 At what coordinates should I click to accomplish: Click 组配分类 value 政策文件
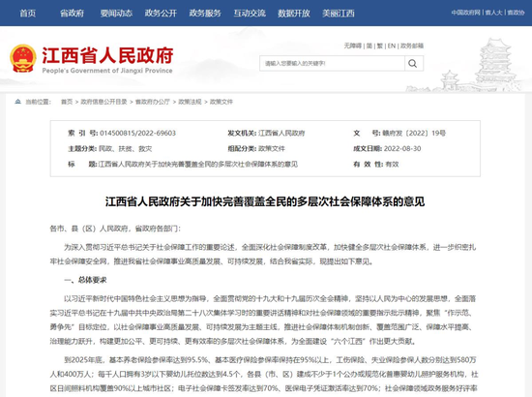pos(272,148)
